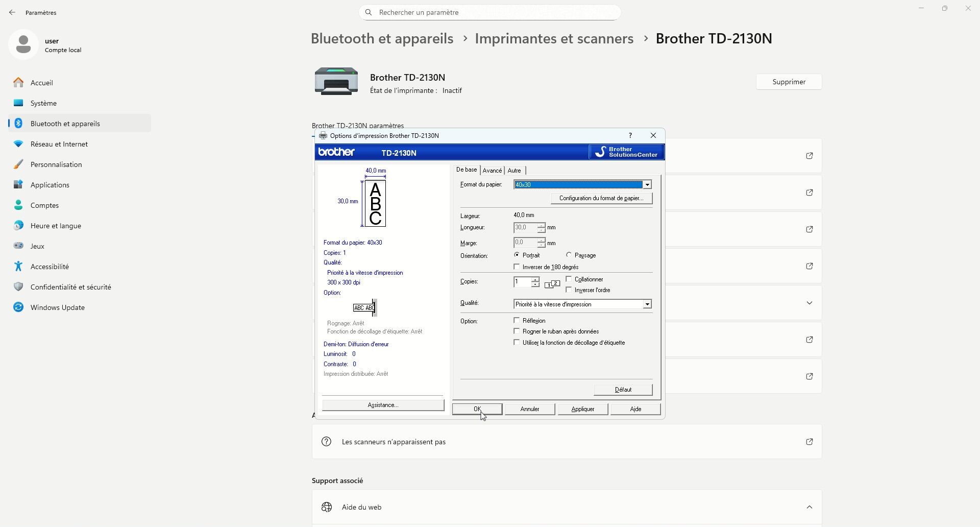
Task: Click the Rechercher un paramètre search box
Action: pyautogui.click(x=490, y=12)
